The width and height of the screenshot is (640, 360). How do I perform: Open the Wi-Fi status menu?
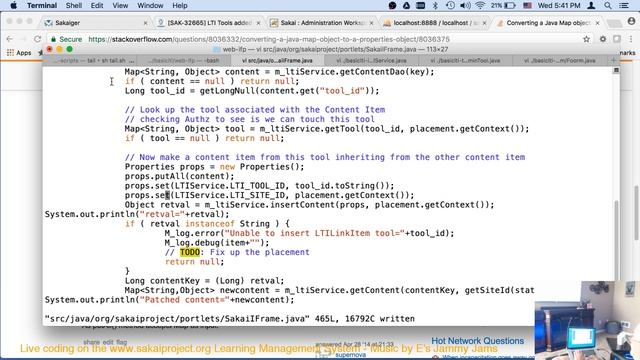point(480,5)
